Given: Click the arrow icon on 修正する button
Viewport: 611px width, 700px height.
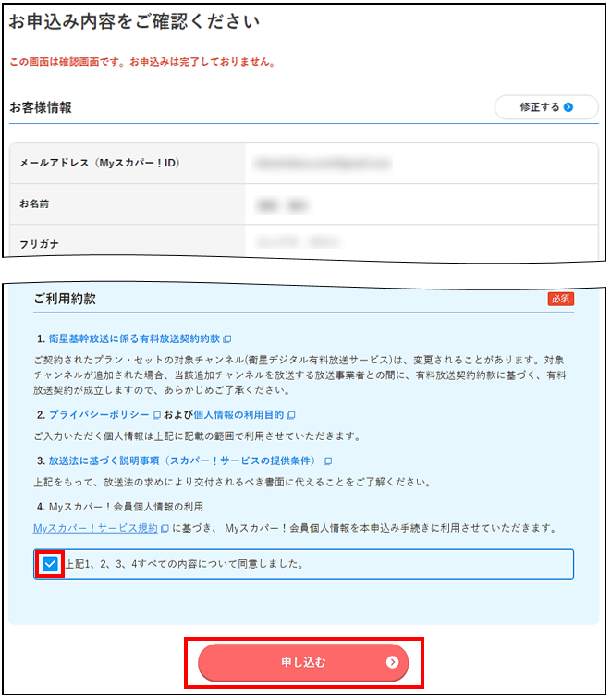Looking at the screenshot, I should (x=568, y=107).
